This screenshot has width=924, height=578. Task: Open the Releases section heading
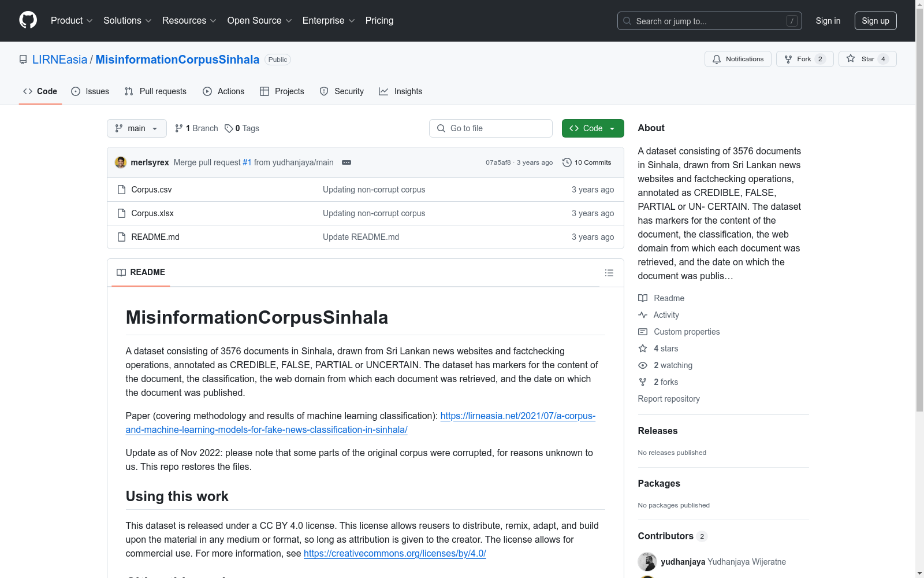coord(658,431)
